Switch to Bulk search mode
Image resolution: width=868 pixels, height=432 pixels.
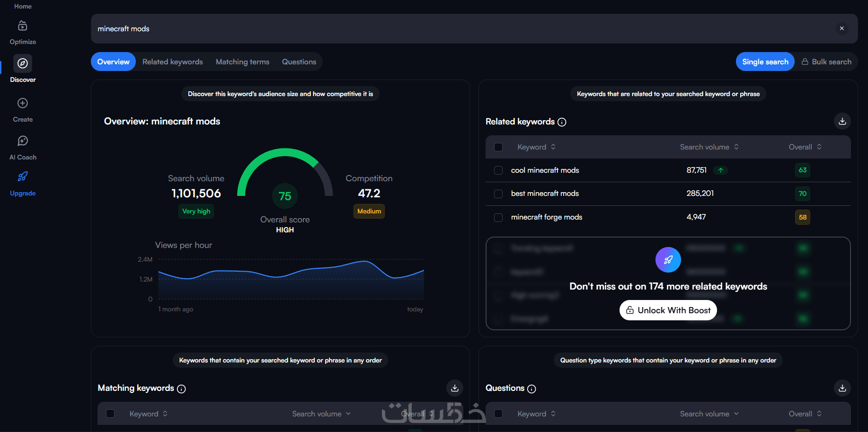pyautogui.click(x=826, y=62)
